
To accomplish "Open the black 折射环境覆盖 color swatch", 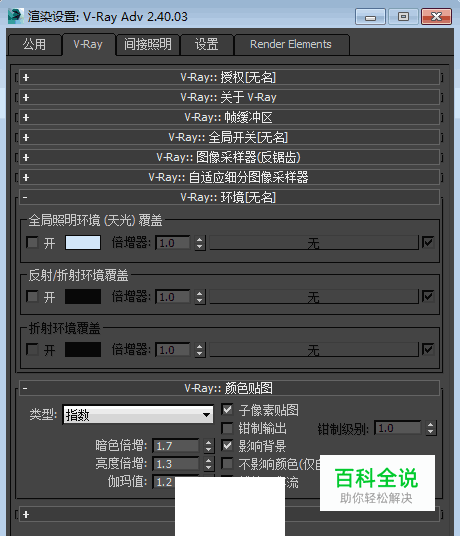I will click(83, 349).
